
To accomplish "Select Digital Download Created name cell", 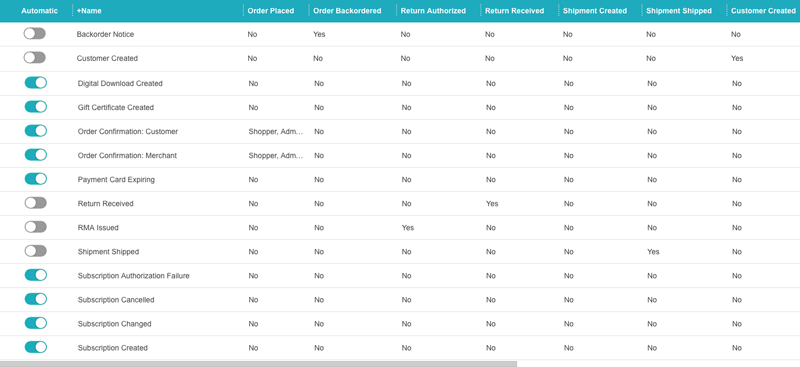I will point(120,83).
